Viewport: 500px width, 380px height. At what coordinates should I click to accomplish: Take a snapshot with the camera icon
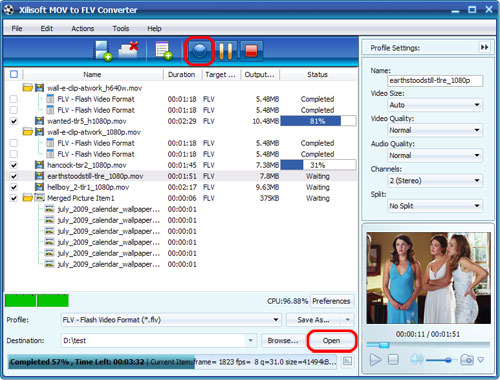point(467,360)
